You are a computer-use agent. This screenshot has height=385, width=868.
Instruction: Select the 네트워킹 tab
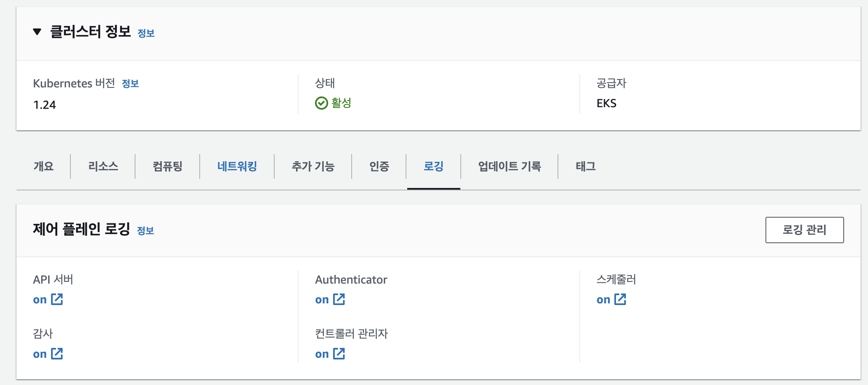237,167
